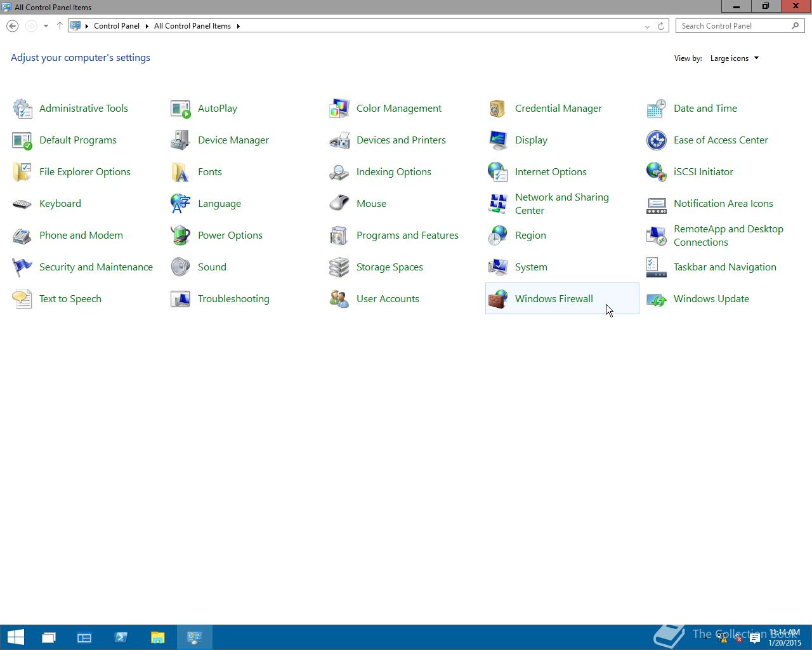812x650 pixels.
Task: Click the Windows Firewall brick wall icon
Action: pos(498,299)
